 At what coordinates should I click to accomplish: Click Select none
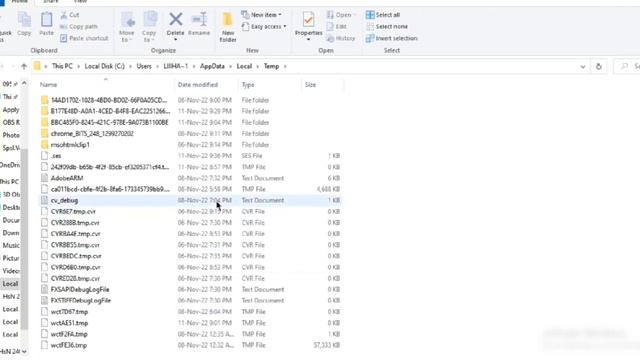(x=387, y=27)
